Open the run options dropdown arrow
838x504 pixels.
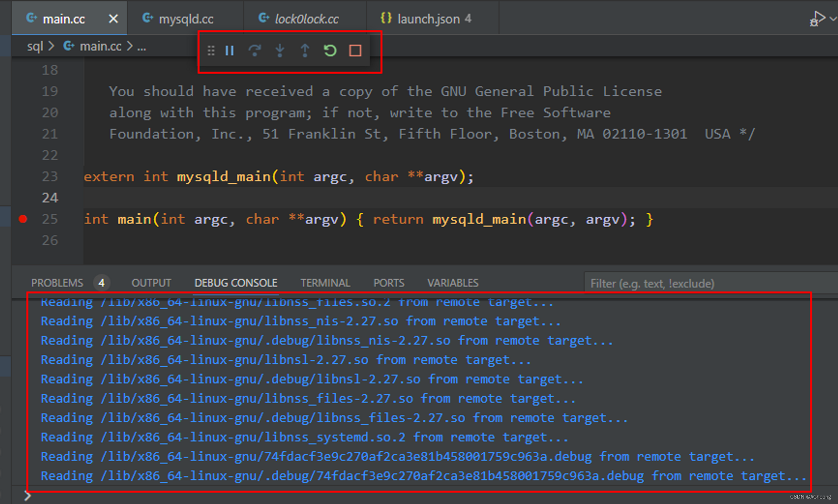[x=833, y=19]
